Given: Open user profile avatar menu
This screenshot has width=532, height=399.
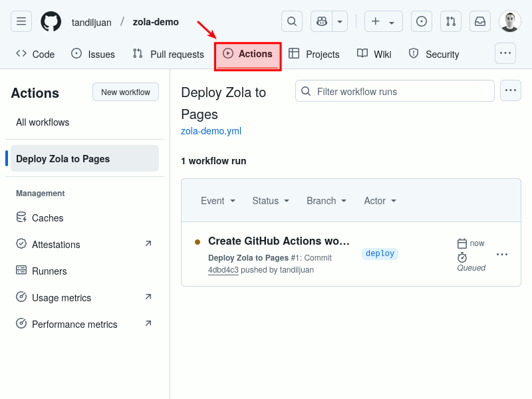Looking at the screenshot, I should (510, 21).
